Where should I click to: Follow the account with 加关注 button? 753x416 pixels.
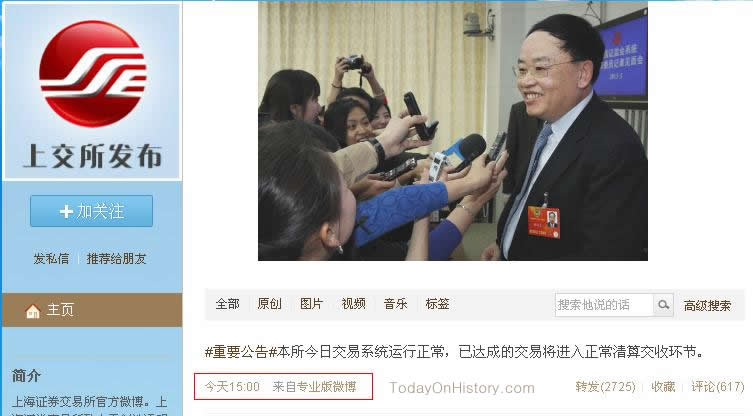(91, 211)
